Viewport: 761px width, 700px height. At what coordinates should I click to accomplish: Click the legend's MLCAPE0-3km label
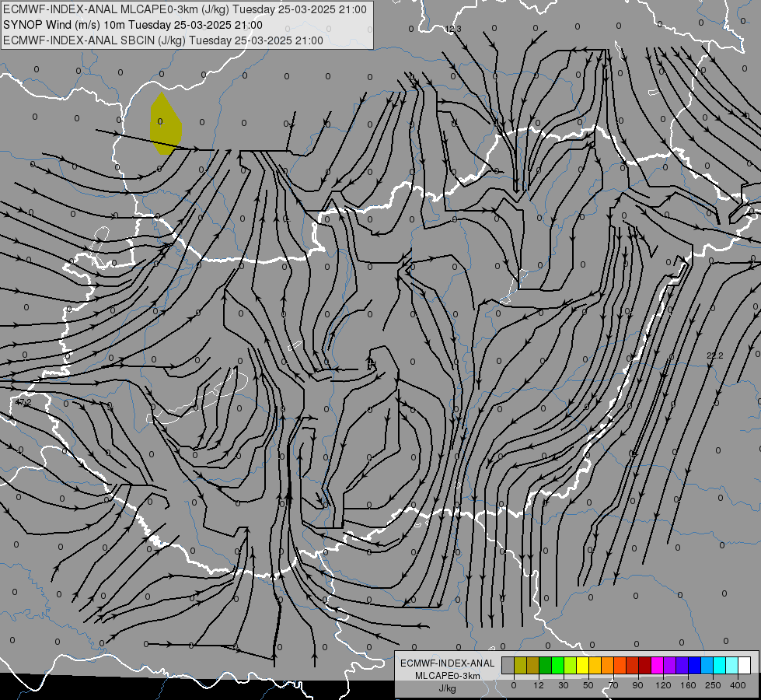point(448,676)
